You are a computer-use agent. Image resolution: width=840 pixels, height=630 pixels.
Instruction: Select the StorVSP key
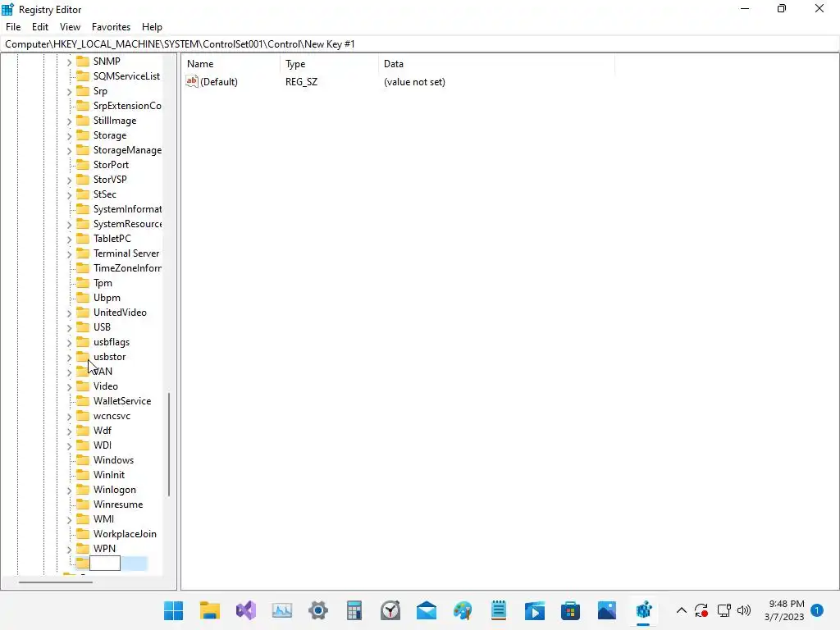(110, 180)
